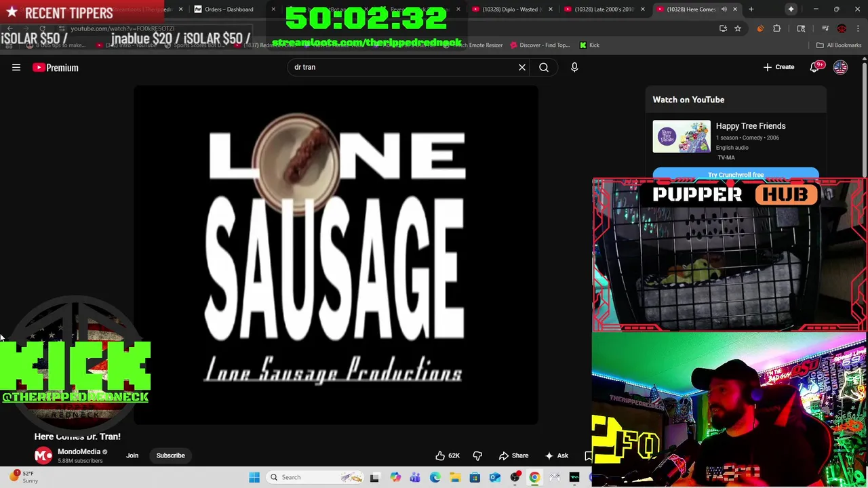The width and height of the screenshot is (868, 488).
Task: Close the Orders – Dashboard tab
Action: [273, 9]
